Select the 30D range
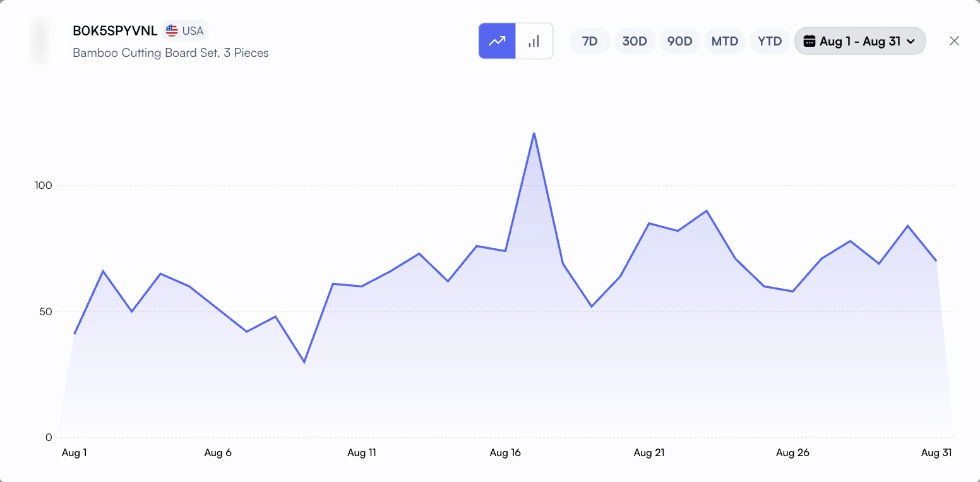This screenshot has width=980, height=482. click(x=635, y=41)
